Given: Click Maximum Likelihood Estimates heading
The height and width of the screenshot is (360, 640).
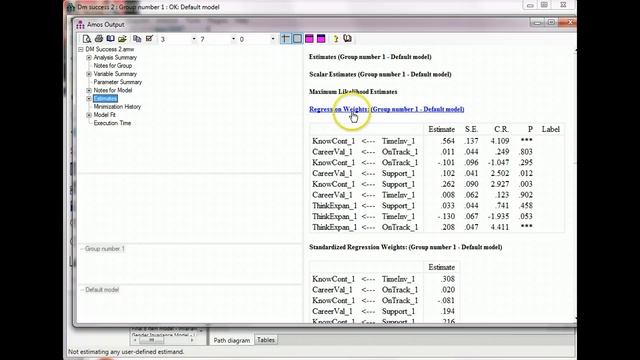Looking at the screenshot, I should 353,92.
